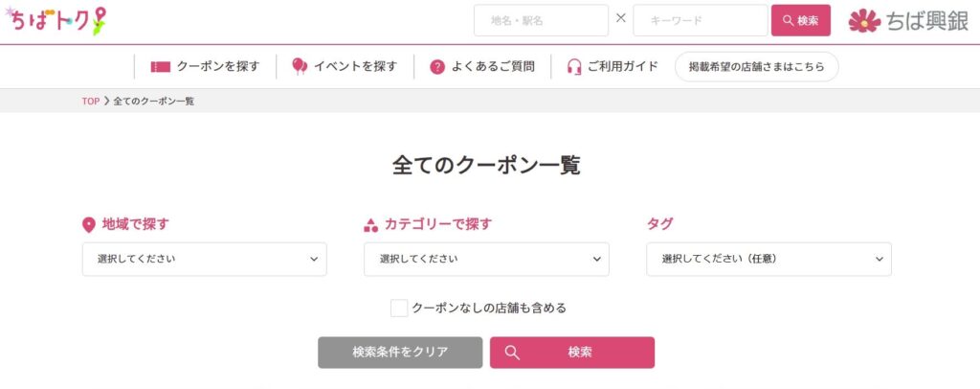
Task: Follow the TOP breadcrumb link
Action: click(91, 101)
